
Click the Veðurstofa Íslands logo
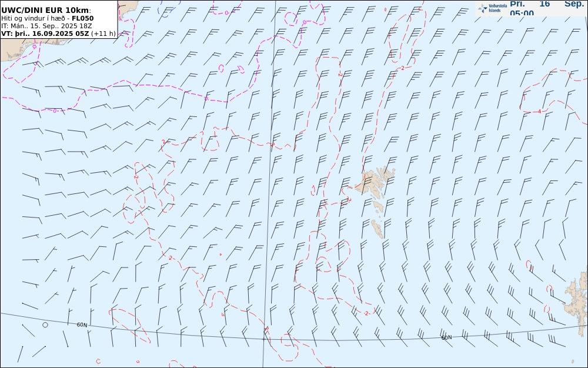point(492,8)
